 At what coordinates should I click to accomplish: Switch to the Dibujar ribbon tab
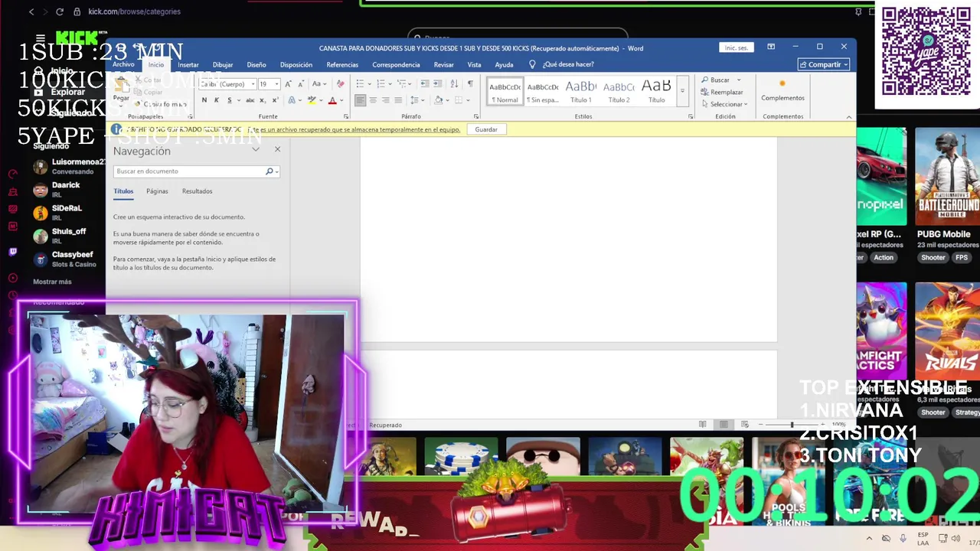(x=223, y=65)
